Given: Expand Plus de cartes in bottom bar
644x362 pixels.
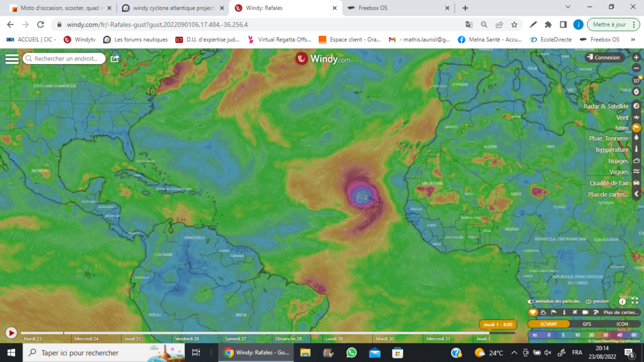Looking at the screenshot, I should pyautogui.click(x=621, y=312).
